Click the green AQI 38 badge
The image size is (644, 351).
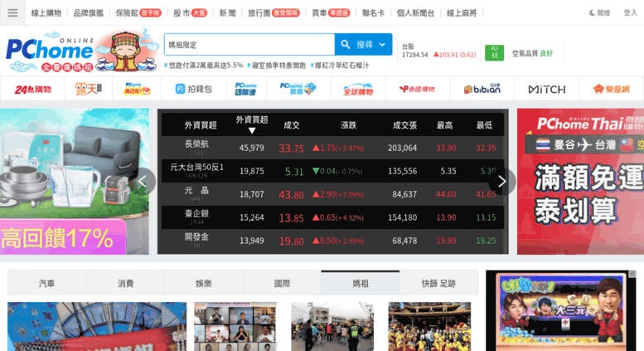[x=494, y=52]
